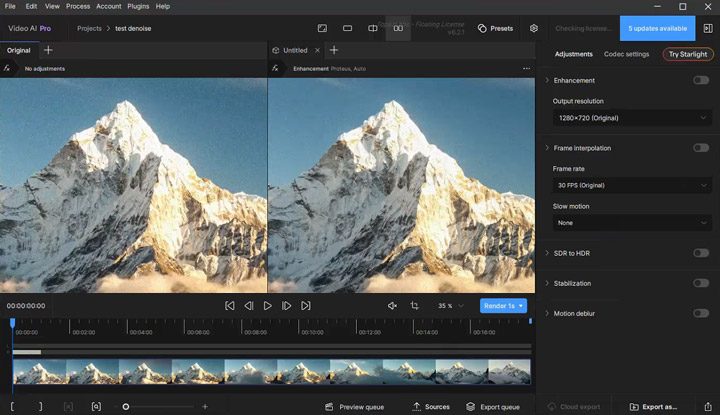Open the Preview queue

click(x=354, y=407)
